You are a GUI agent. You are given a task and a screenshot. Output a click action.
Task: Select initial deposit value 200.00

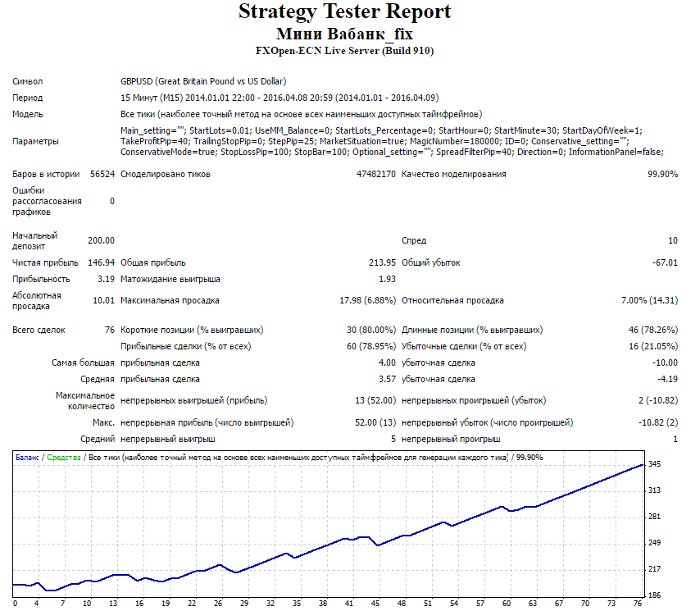101,241
